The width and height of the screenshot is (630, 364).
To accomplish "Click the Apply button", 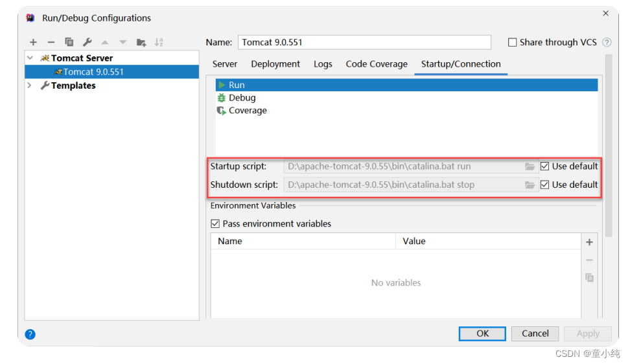I will 588,334.
